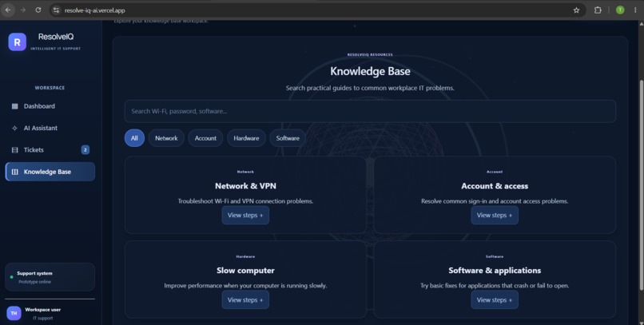Click the green online status dot
The image size is (644, 325).
click(x=11, y=277)
